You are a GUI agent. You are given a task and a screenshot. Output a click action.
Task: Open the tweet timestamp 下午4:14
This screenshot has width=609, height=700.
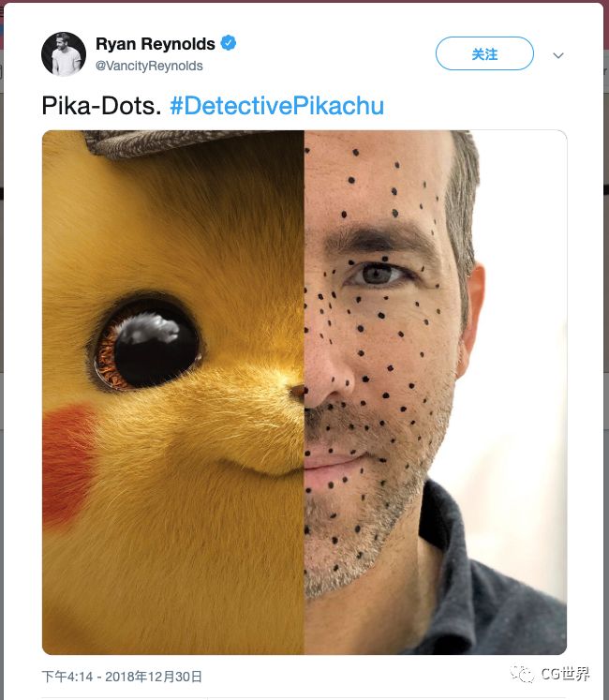click(x=67, y=677)
